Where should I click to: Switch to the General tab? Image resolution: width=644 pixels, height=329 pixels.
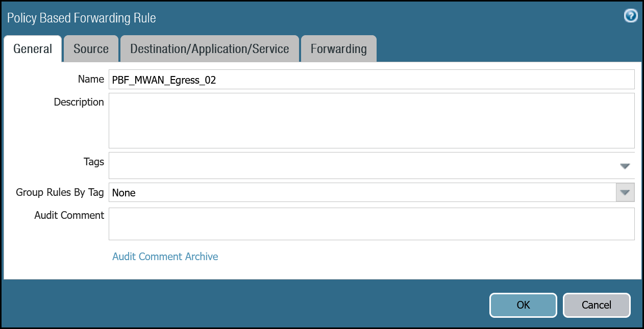point(33,49)
